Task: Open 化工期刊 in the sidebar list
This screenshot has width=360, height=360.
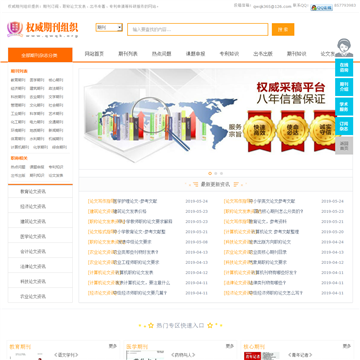Action: pos(18,122)
